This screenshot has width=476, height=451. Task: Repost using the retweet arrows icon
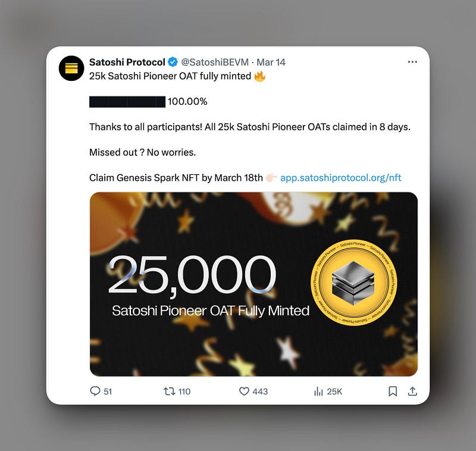[170, 392]
